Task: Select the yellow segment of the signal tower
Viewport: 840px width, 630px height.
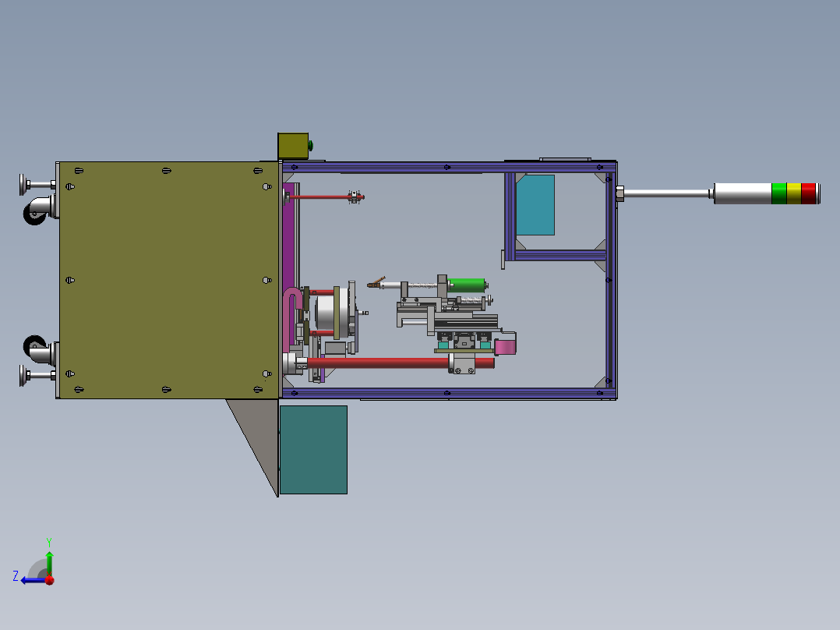Action: click(794, 193)
